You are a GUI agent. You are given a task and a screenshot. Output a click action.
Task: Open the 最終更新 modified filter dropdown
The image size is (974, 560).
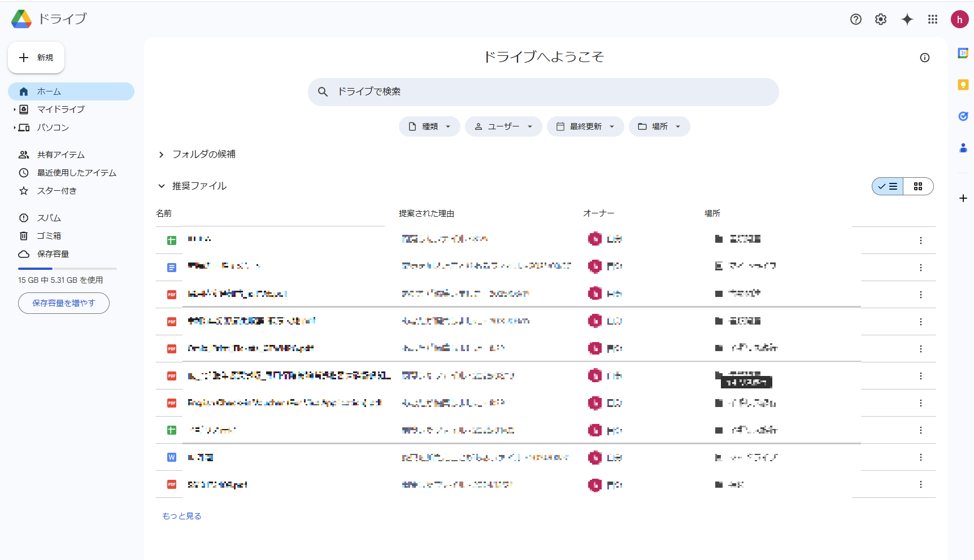coord(585,126)
